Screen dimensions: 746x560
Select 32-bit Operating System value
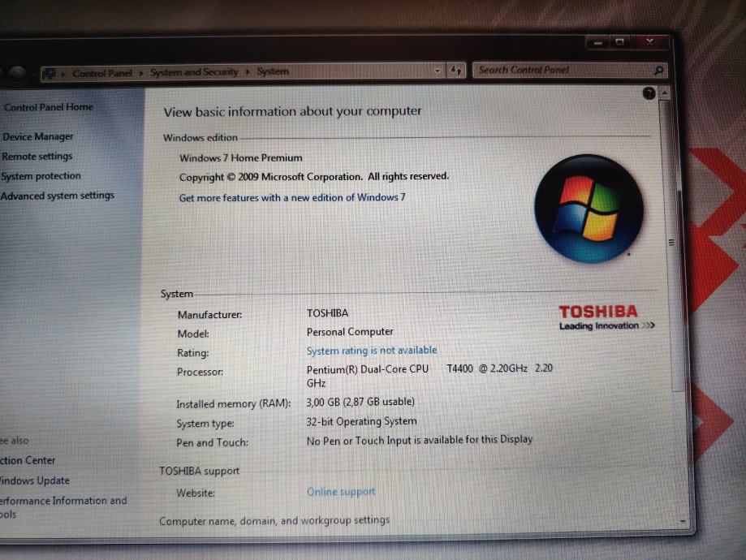(361, 421)
